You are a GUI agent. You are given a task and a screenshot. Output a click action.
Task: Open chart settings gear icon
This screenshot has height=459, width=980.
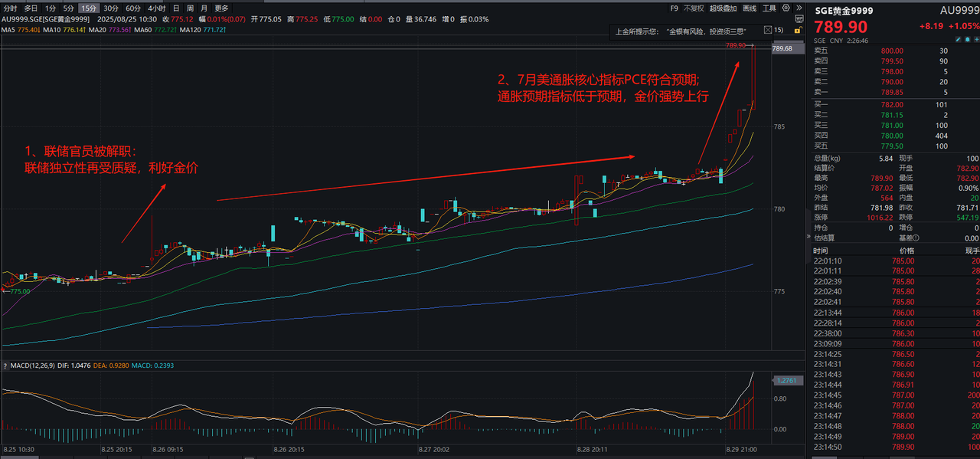(784, 8)
